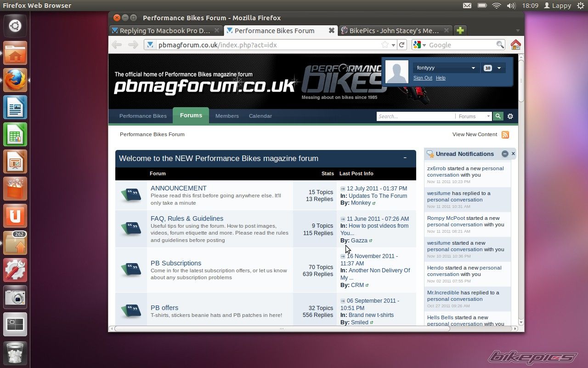Collapse the Welcome forum category
The height and width of the screenshot is (368, 588).
(x=405, y=158)
